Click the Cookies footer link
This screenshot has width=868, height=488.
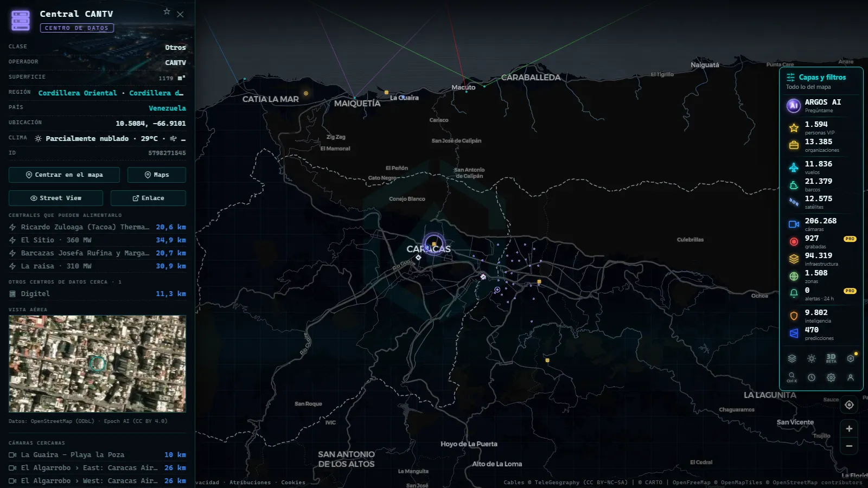pos(293,483)
